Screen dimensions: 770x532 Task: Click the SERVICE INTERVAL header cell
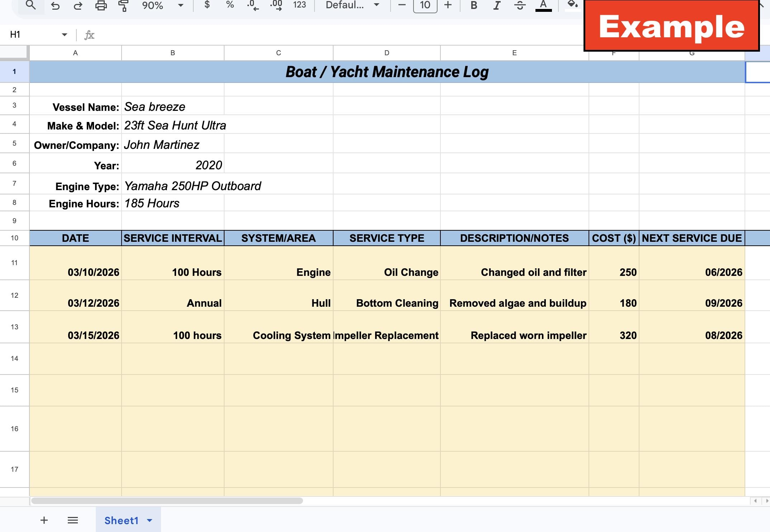[x=173, y=238]
